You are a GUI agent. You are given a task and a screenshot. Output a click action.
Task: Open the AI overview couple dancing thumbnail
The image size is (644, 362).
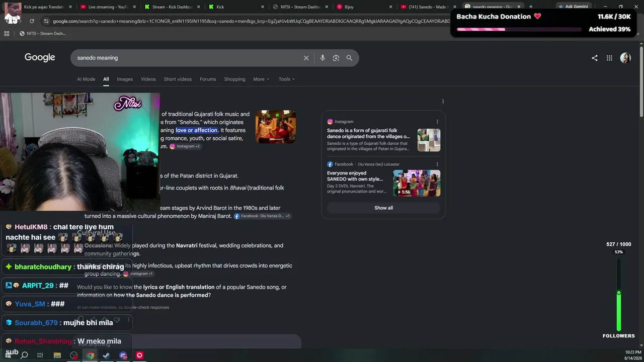[x=276, y=127]
